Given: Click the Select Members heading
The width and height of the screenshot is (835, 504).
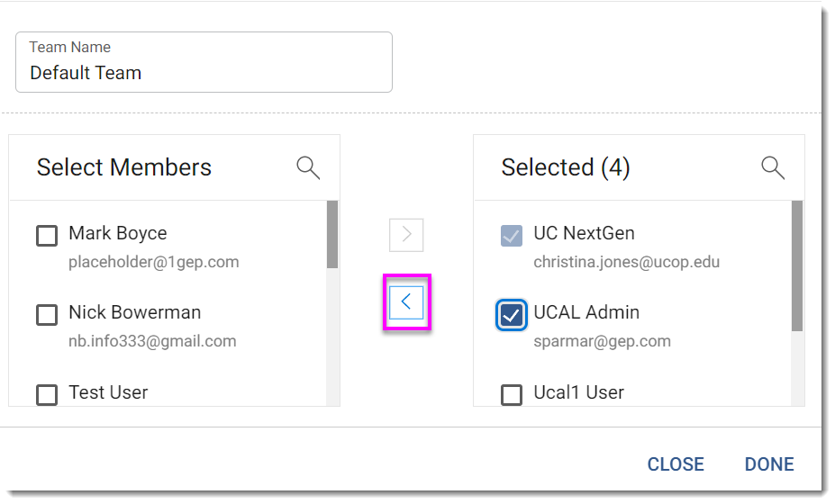Looking at the screenshot, I should click(x=124, y=167).
